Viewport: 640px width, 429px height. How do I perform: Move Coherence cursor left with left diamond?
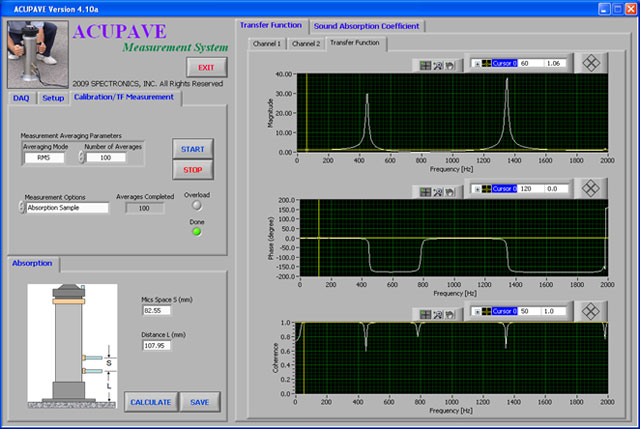tap(585, 311)
